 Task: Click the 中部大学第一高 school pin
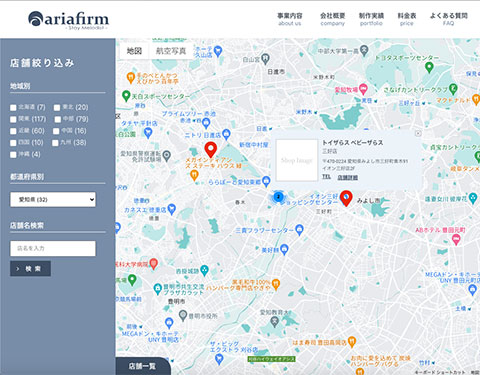pos(364,50)
